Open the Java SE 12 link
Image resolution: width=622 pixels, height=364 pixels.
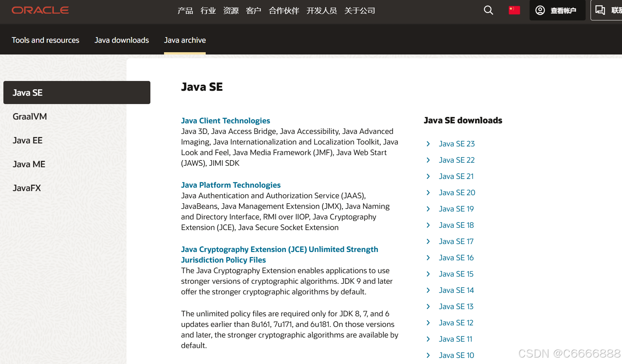(456, 323)
